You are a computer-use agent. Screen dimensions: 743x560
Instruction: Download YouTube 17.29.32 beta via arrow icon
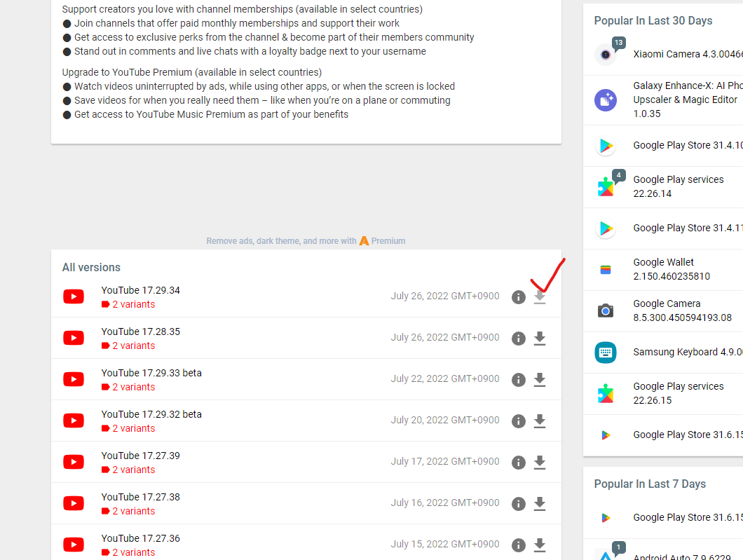[540, 421]
